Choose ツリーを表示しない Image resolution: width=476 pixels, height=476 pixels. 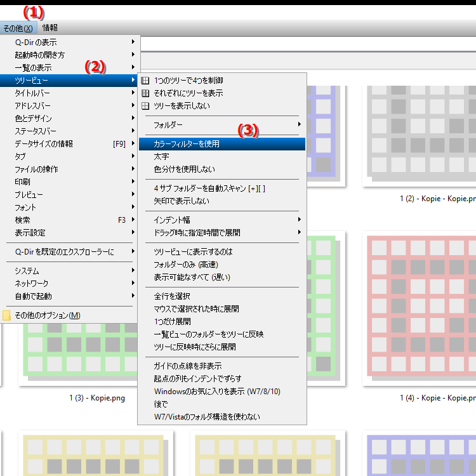[222, 106]
